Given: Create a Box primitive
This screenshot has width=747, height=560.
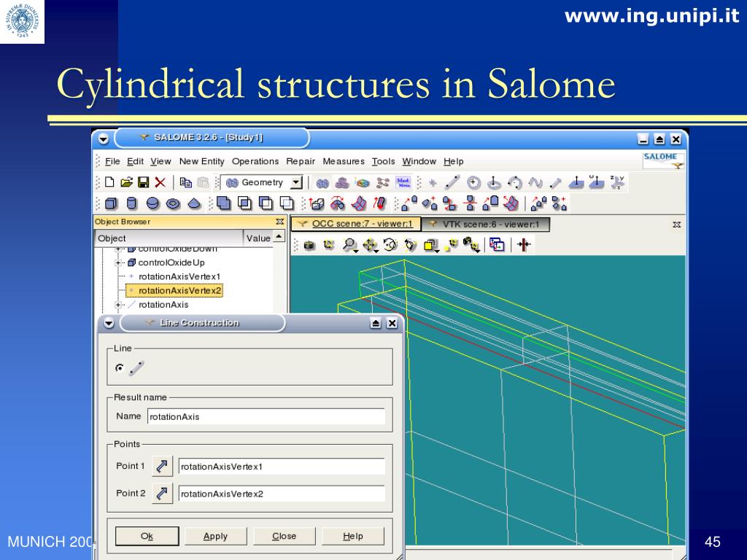Looking at the screenshot, I should pyautogui.click(x=111, y=204).
